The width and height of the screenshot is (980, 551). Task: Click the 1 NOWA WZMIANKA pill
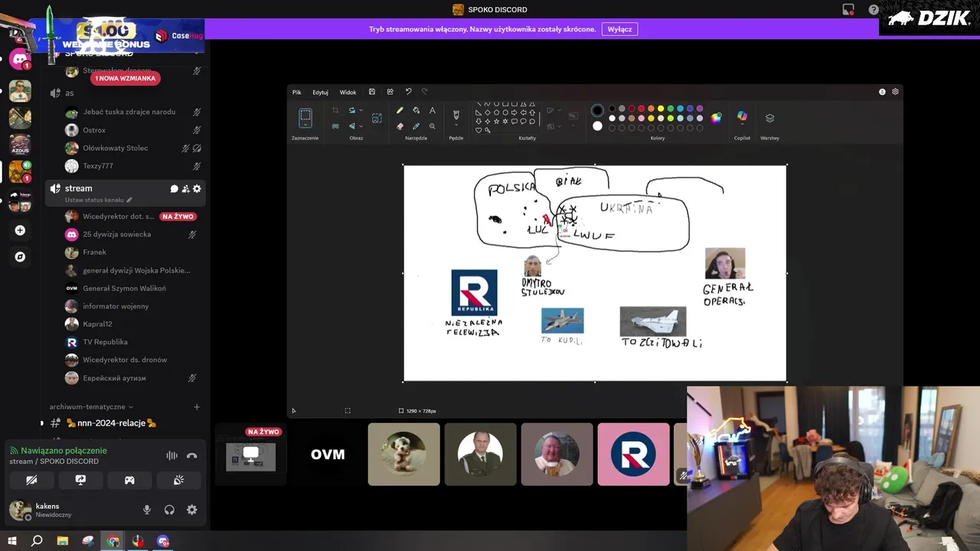[125, 78]
